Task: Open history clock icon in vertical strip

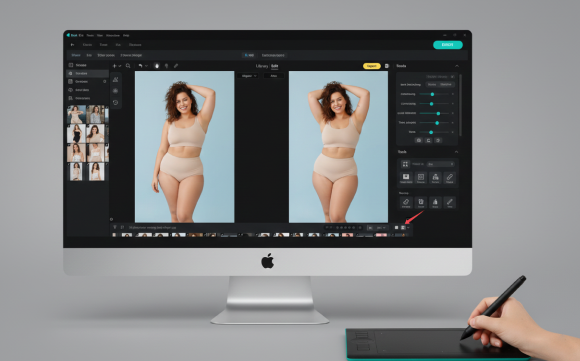Action: (x=115, y=102)
